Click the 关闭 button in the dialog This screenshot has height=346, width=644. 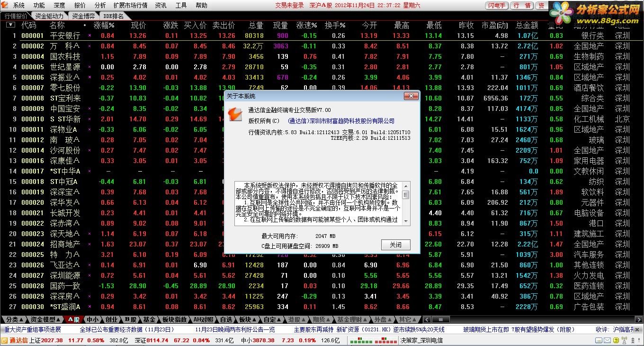click(395, 245)
